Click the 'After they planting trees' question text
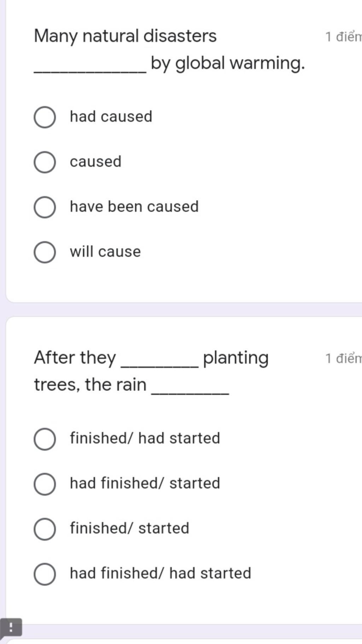 tap(151, 371)
